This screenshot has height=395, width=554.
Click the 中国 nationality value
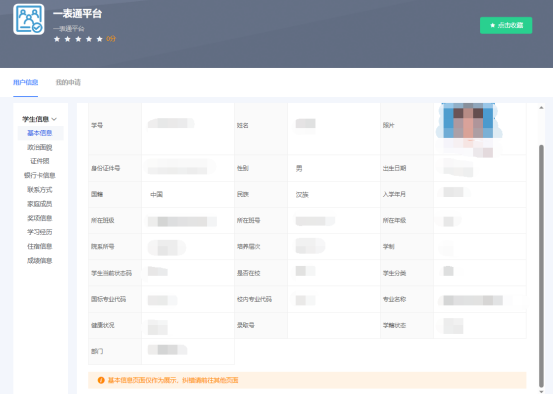(157, 194)
